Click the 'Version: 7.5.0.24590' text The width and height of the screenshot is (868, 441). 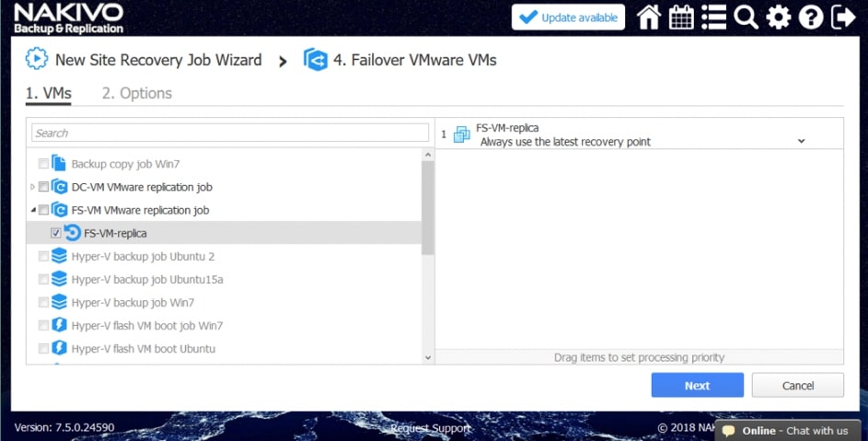coord(64,428)
